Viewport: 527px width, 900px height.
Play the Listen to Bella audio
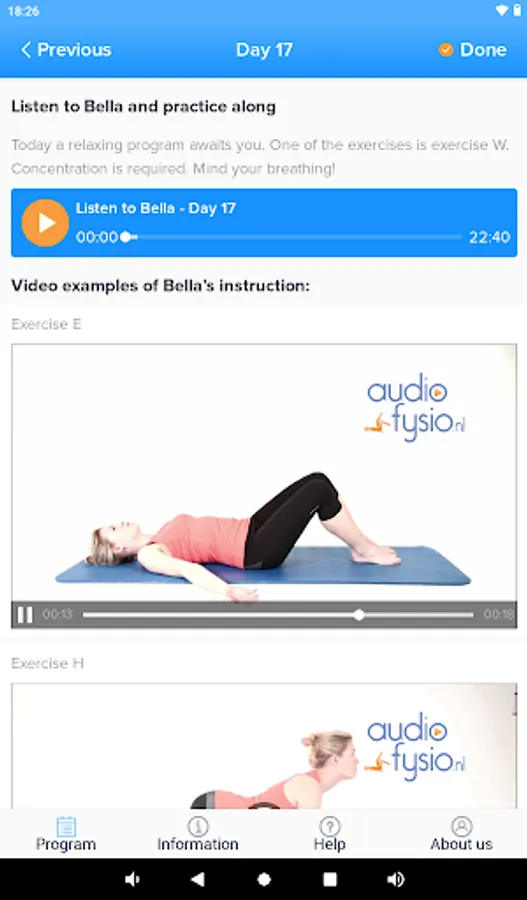coord(45,223)
